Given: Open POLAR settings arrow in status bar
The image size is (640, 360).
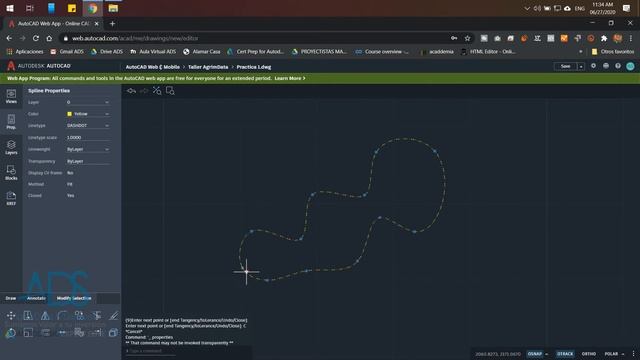Looking at the screenshot, I should [623, 354].
